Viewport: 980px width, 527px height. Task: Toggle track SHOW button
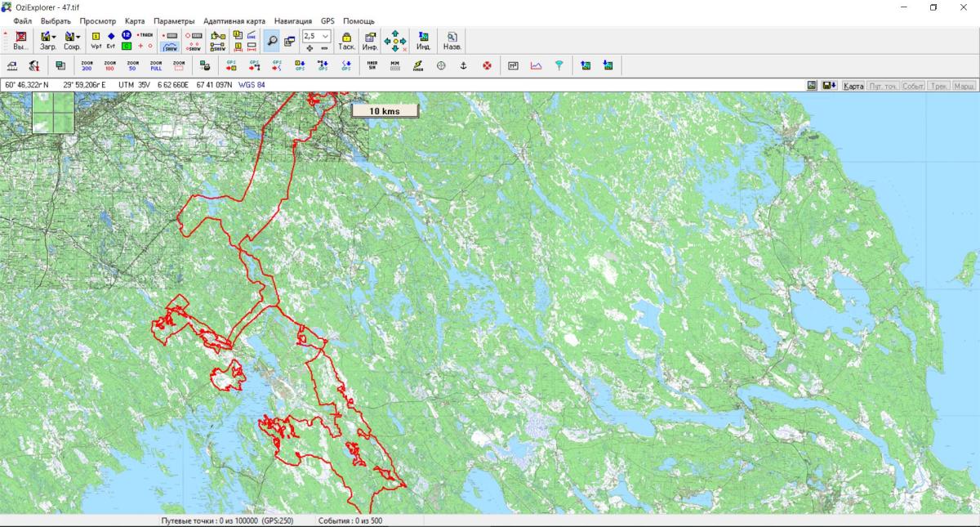coord(171,47)
